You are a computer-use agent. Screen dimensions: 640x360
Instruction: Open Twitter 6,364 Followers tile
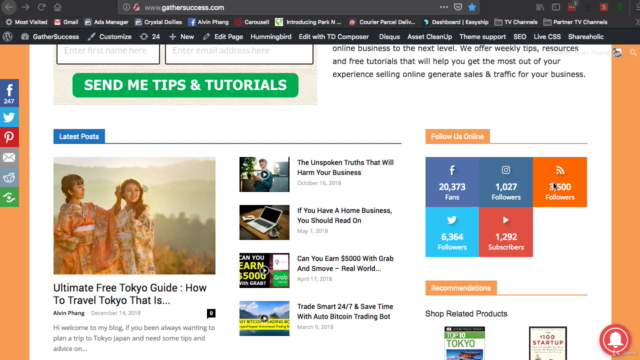click(452, 232)
